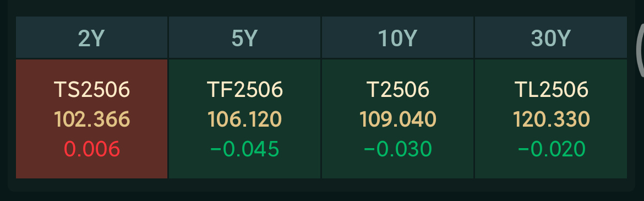Choose the 10Y maturity header
The height and width of the screenshot is (201, 644).
click(397, 37)
